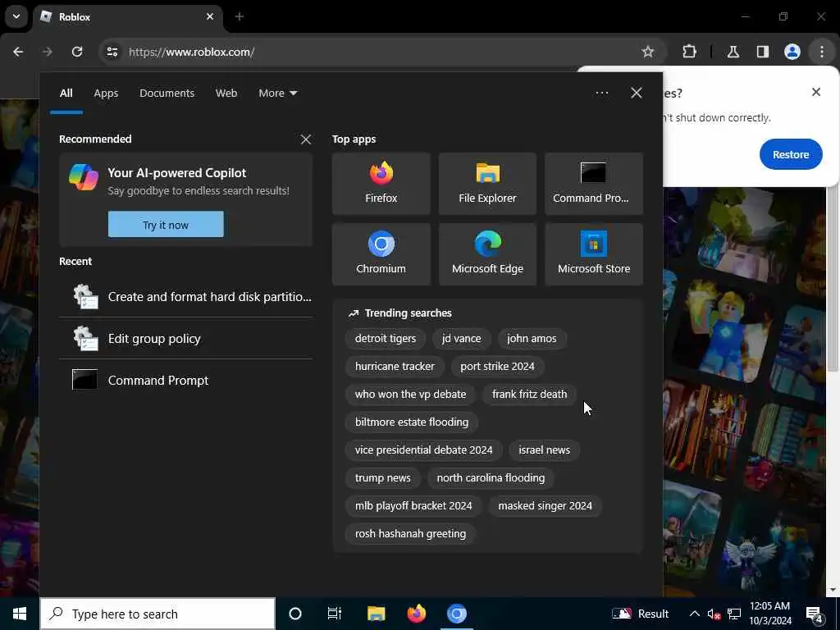Open the tab search dropdown arrow
840x630 pixels.
[16, 16]
